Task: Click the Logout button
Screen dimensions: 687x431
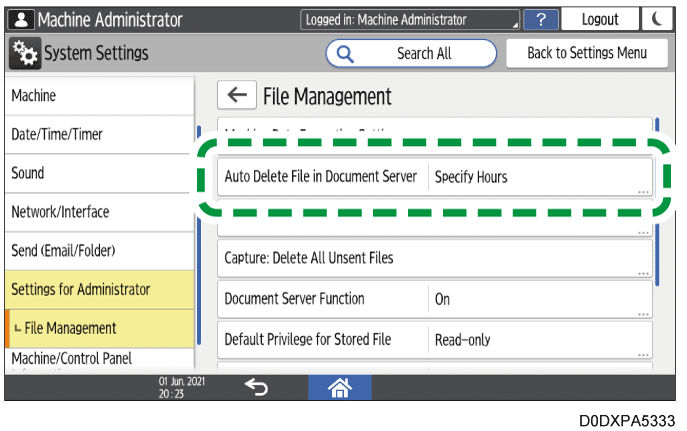Action: click(x=600, y=20)
